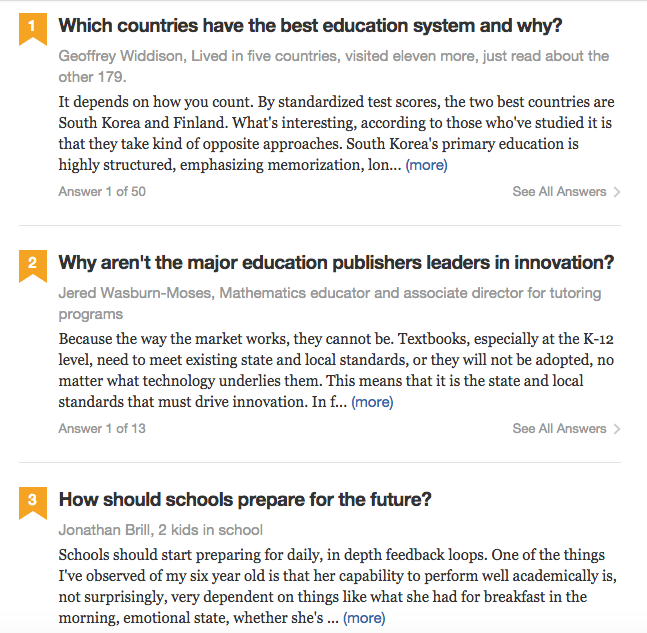Click 'Answer 1 of 50' label
This screenshot has height=633, width=647.
(x=102, y=192)
